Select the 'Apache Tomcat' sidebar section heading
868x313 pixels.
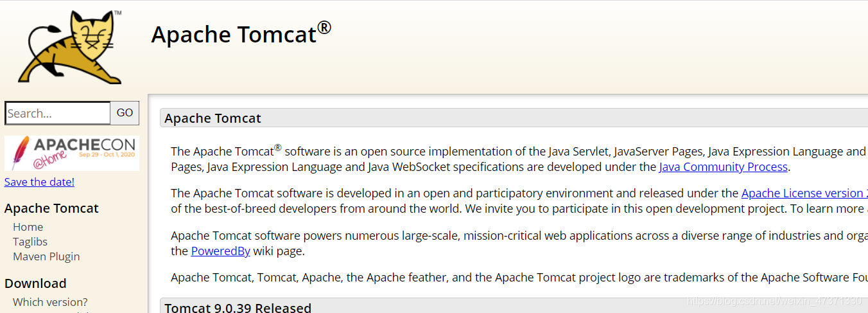[x=51, y=208]
